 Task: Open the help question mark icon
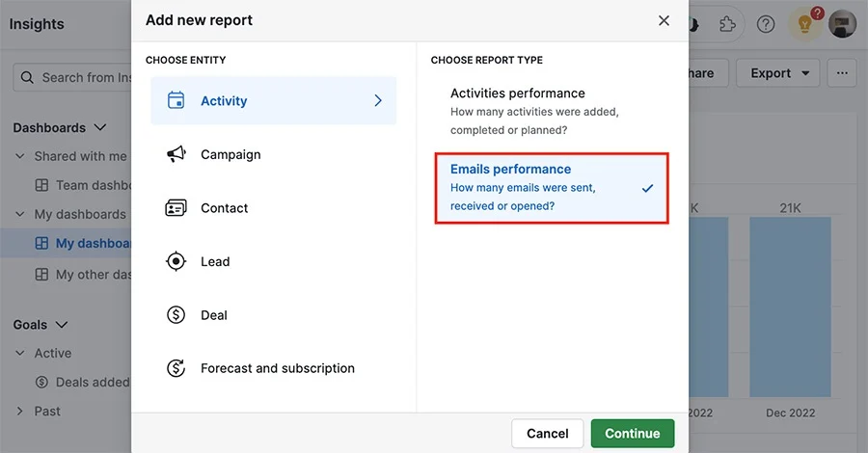coord(766,24)
